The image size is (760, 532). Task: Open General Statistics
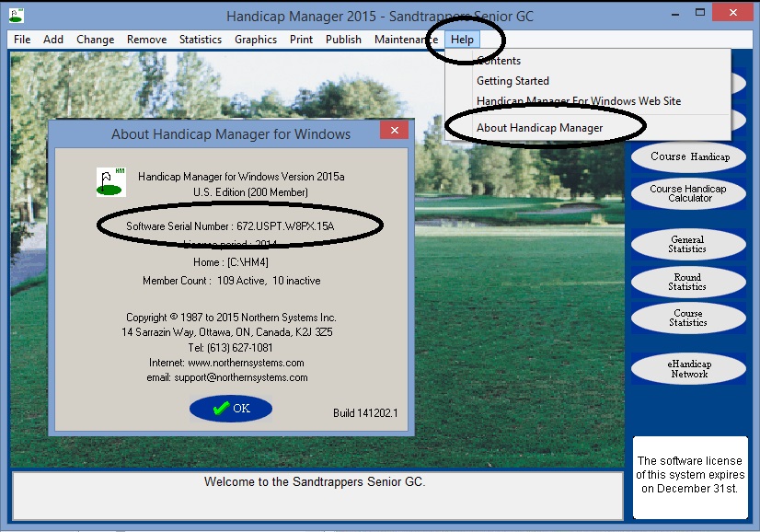pyautogui.click(x=688, y=244)
